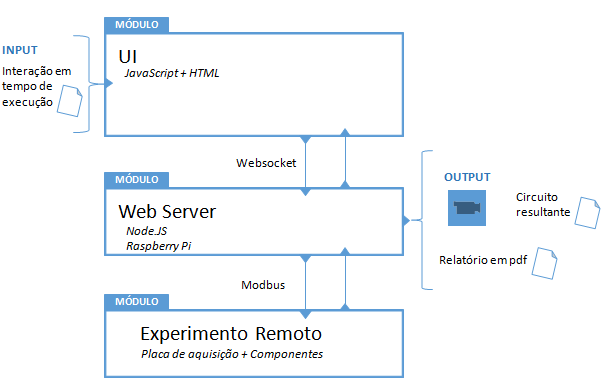Click the document icon beside Circuito resultante
Viewport: 607px width, 384px height.
[587, 213]
